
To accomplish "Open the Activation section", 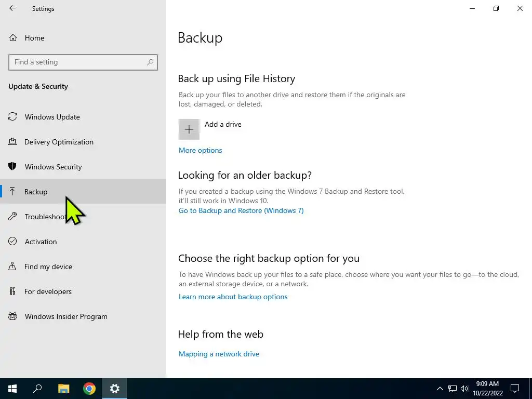I will pos(83,241).
